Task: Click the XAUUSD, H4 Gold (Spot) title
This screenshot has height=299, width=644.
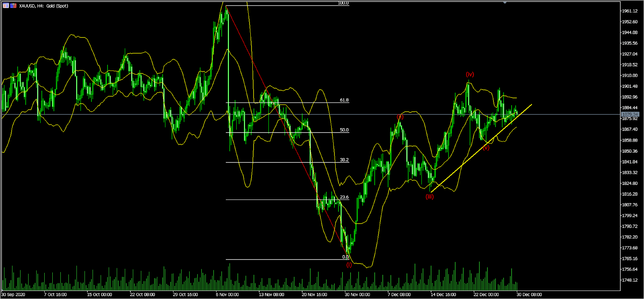Action: 43,6
